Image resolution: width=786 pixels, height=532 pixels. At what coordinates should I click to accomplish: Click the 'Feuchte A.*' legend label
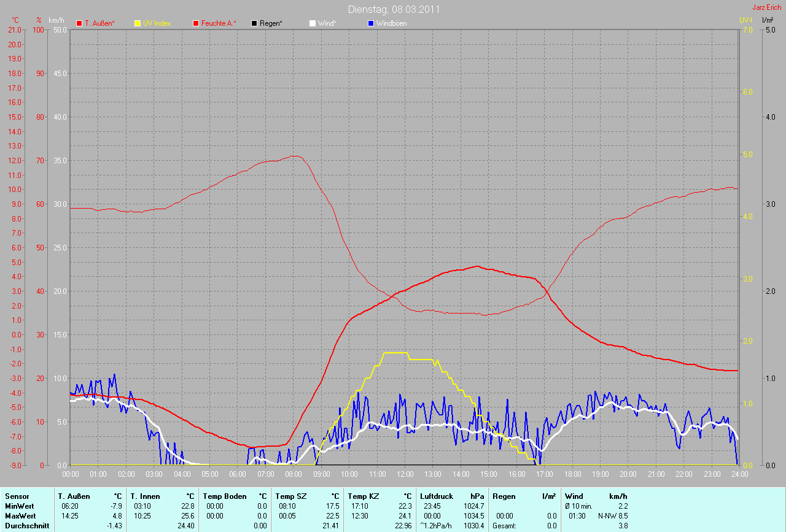click(219, 23)
